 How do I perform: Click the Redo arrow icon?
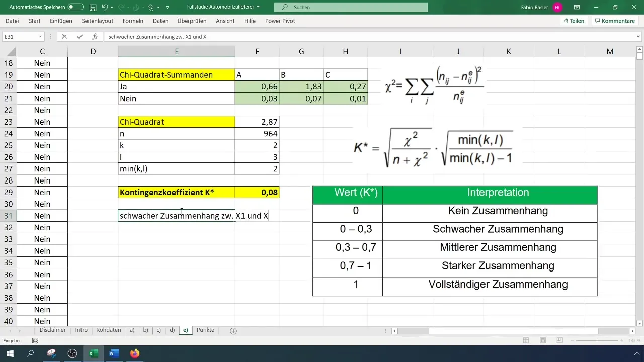[x=122, y=7]
